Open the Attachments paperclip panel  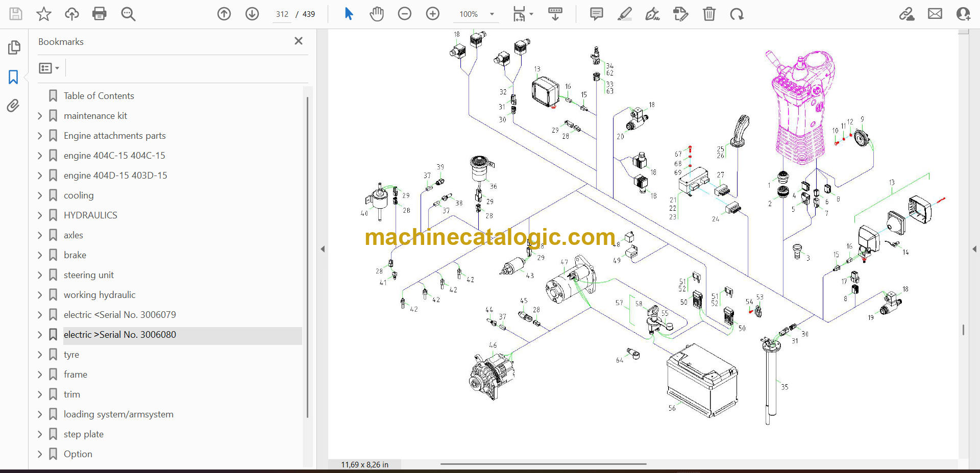(13, 106)
